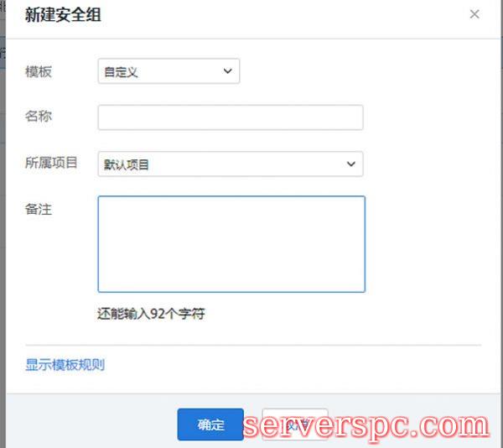Focus the 名称 text input field
The image size is (503, 448).
[231, 117]
